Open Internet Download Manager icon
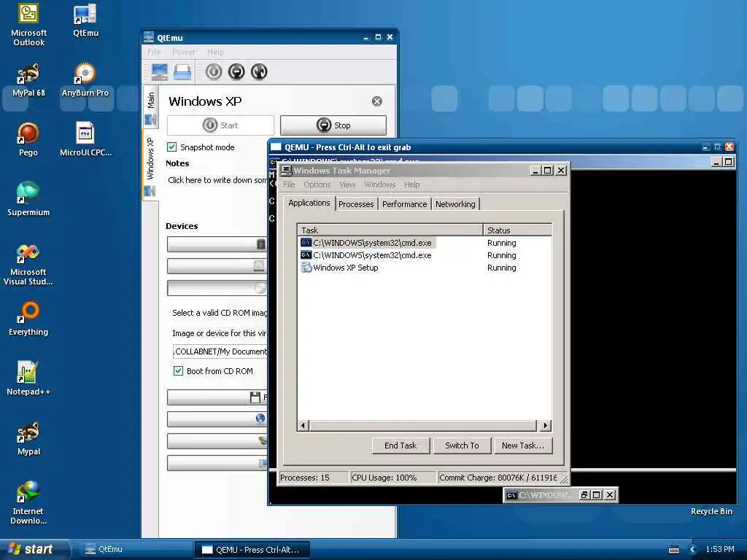The width and height of the screenshot is (747, 560). (x=28, y=504)
